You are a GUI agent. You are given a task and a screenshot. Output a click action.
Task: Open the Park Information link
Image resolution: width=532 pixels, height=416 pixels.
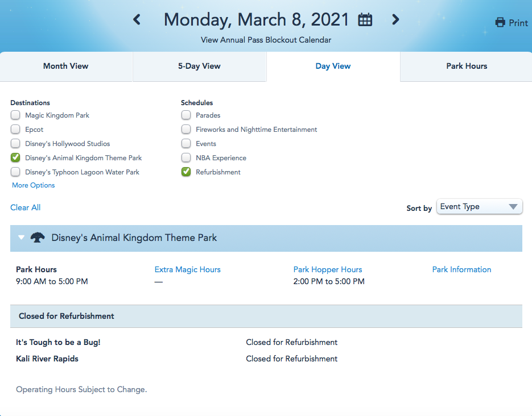coord(462,269)
